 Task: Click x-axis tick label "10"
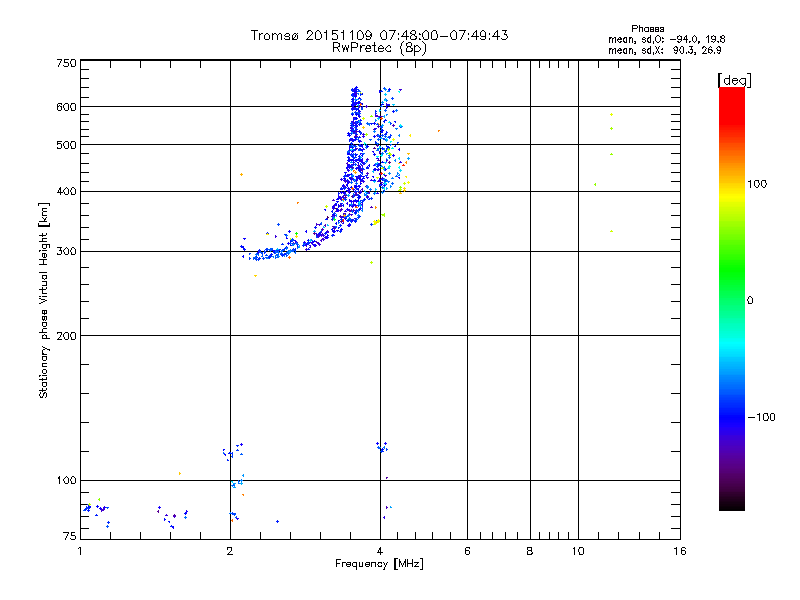click(x=578, y=551)
